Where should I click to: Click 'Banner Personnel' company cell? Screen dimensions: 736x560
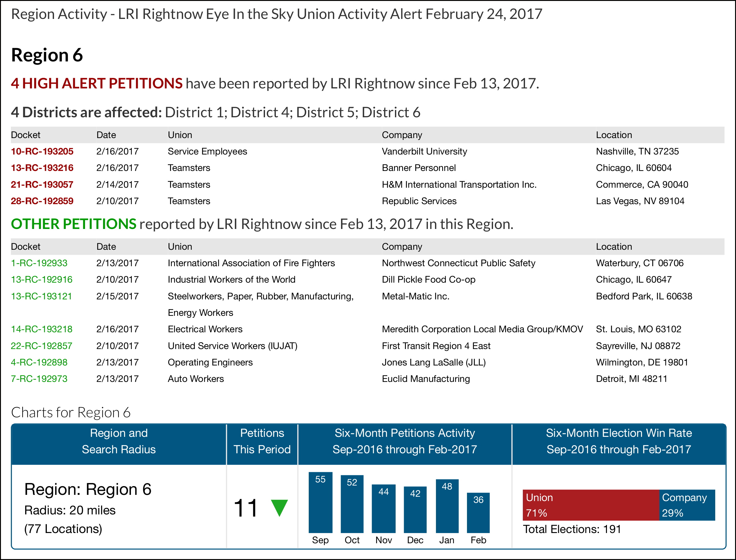[x=419, y=168]
